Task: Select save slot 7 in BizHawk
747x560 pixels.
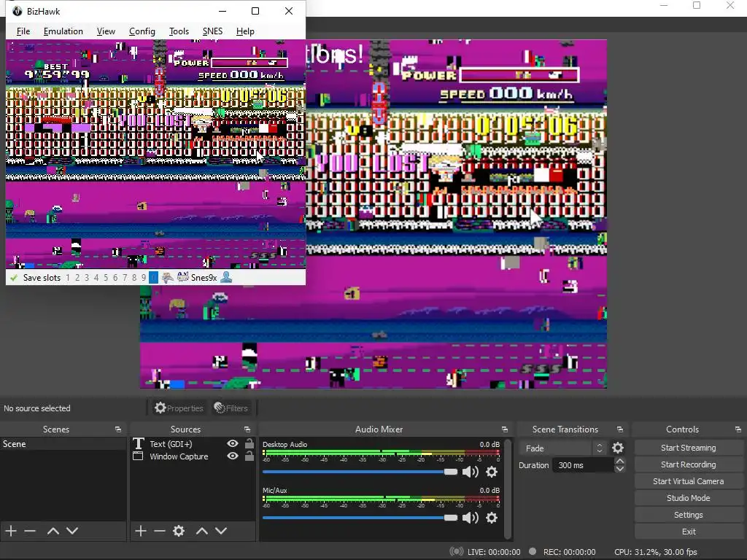Action: (125, 278)
